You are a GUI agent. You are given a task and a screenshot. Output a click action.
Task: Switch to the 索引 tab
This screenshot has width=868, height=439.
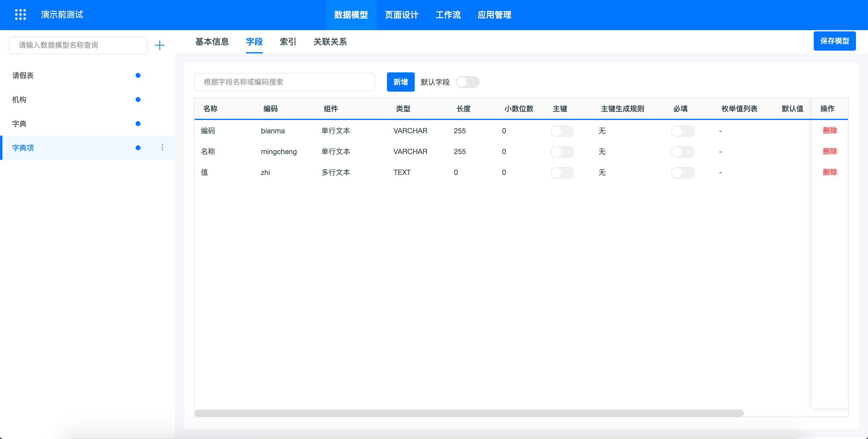click(288, 42)
